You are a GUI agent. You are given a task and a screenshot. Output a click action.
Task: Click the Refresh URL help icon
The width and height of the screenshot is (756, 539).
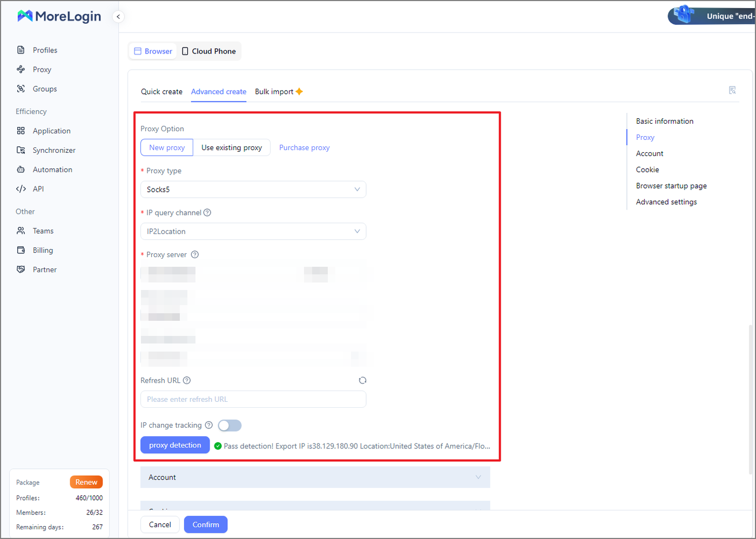click(x=187, y=380)
